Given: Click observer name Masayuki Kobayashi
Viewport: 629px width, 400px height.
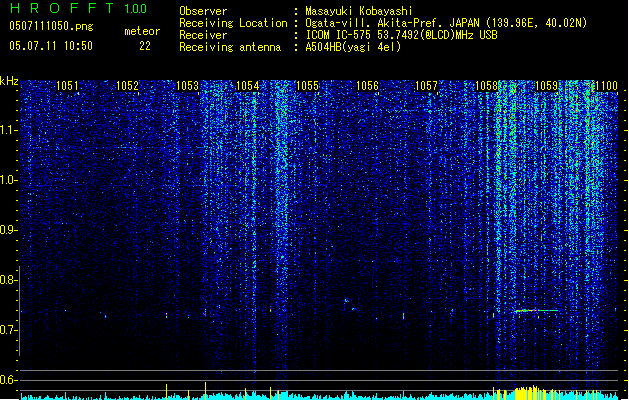Looking at the screenshot, I should click(359, 11).
